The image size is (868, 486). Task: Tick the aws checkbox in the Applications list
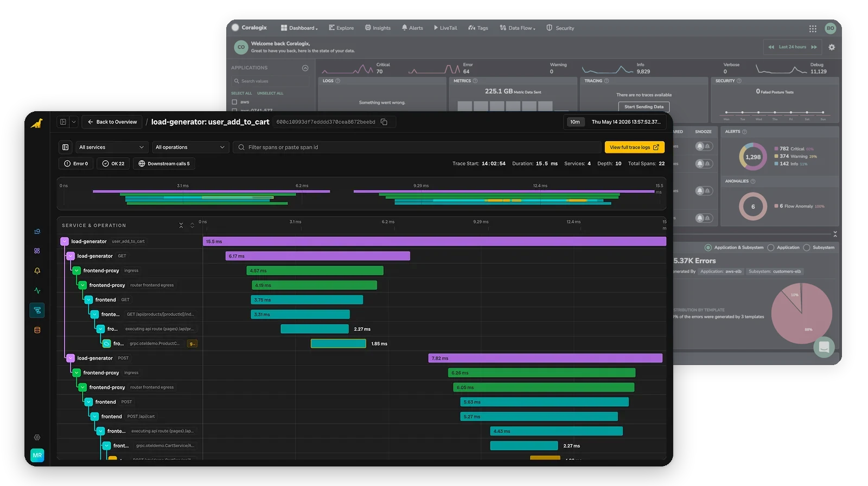(x=234, y=102)
